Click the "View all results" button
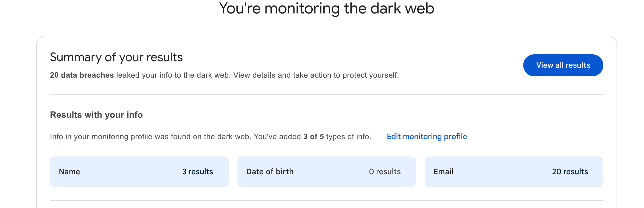 pos(563,65)
